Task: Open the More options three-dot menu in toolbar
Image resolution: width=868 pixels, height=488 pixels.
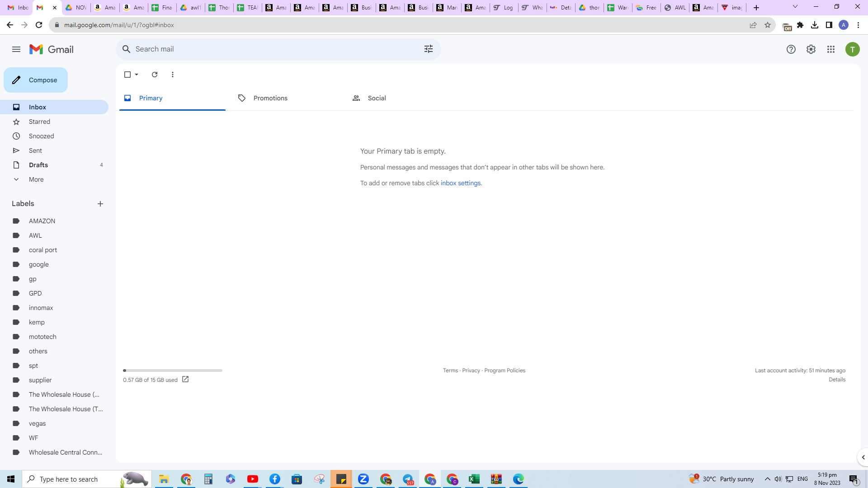Action: 173,75
